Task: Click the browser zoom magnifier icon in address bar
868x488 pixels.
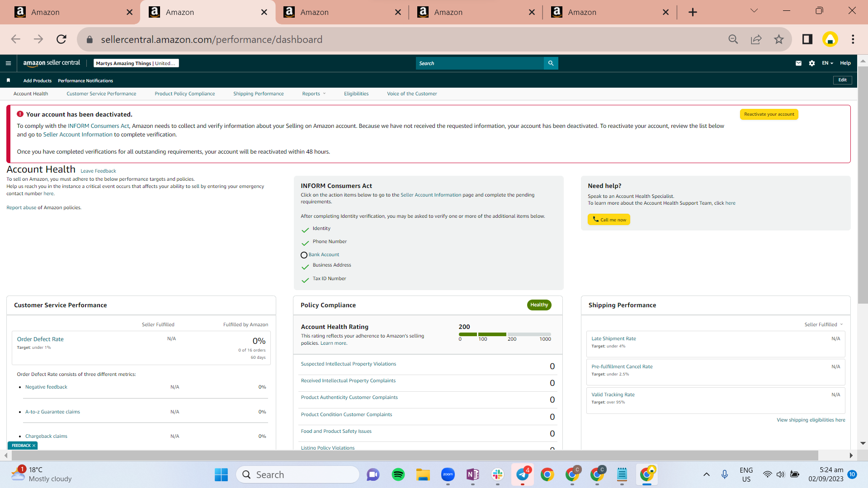Action: [x=733, y=39]
